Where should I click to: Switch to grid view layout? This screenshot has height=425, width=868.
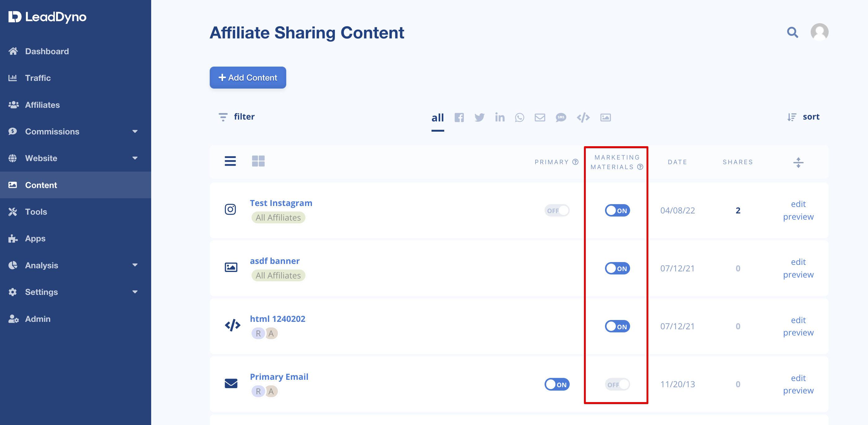pos(258,161)
